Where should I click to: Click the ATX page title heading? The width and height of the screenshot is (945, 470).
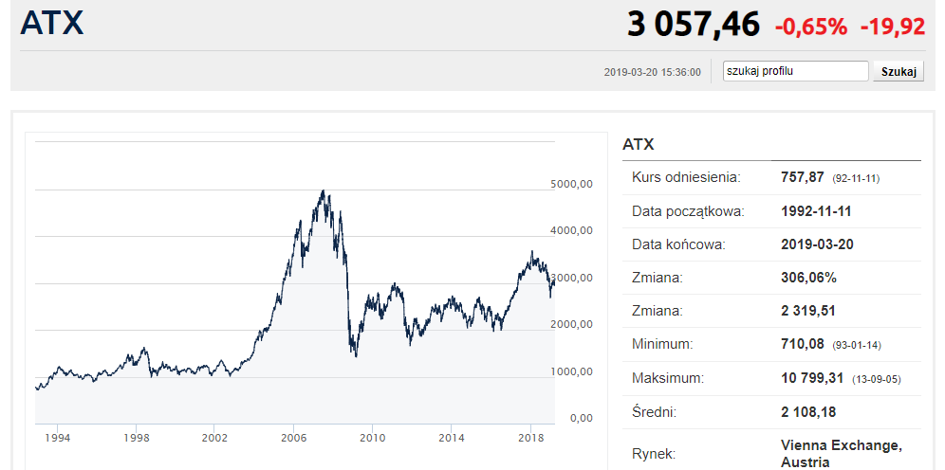point(52,23)
